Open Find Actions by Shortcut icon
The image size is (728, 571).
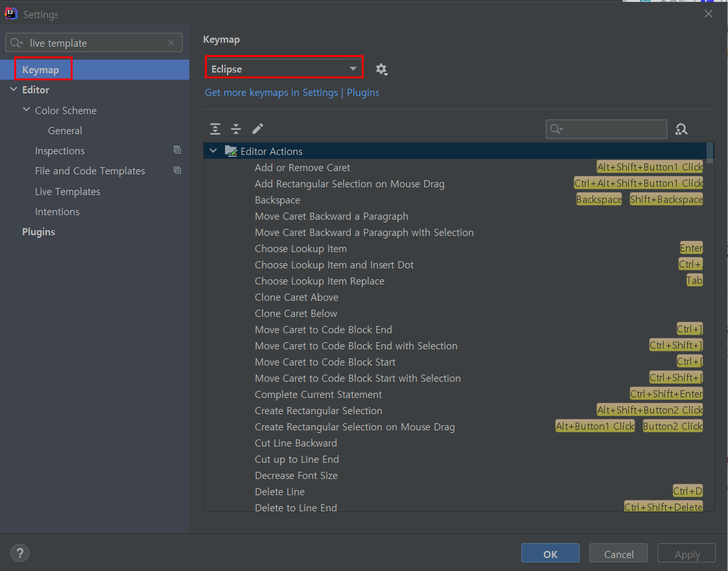tap(681, 129)
